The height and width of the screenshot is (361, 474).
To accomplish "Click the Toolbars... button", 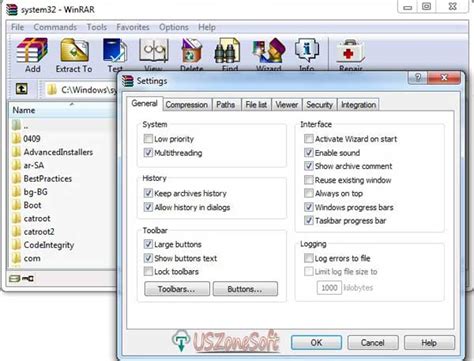I will (177, 289).
